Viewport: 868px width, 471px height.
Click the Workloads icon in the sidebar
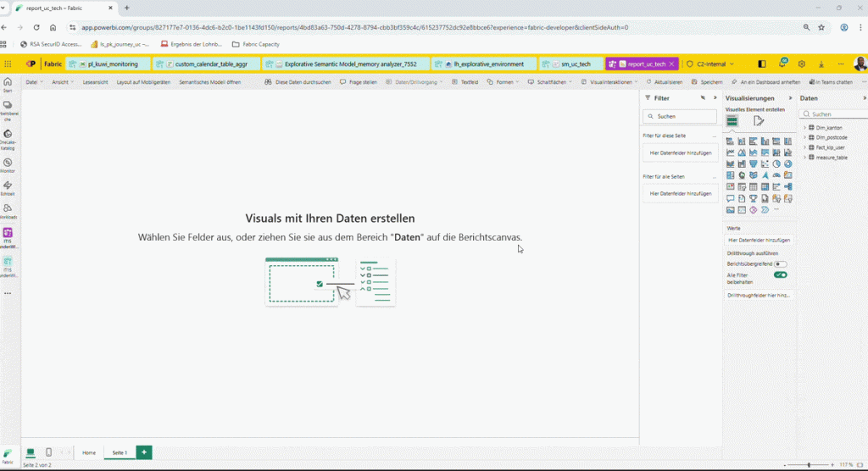click(8, 209)
